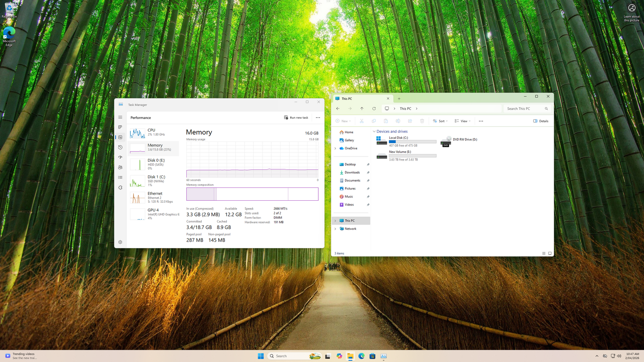Toggle the Details pane in File Explorer
The width and height of the screenshot is (644, 362).
(x=541, y=121)
